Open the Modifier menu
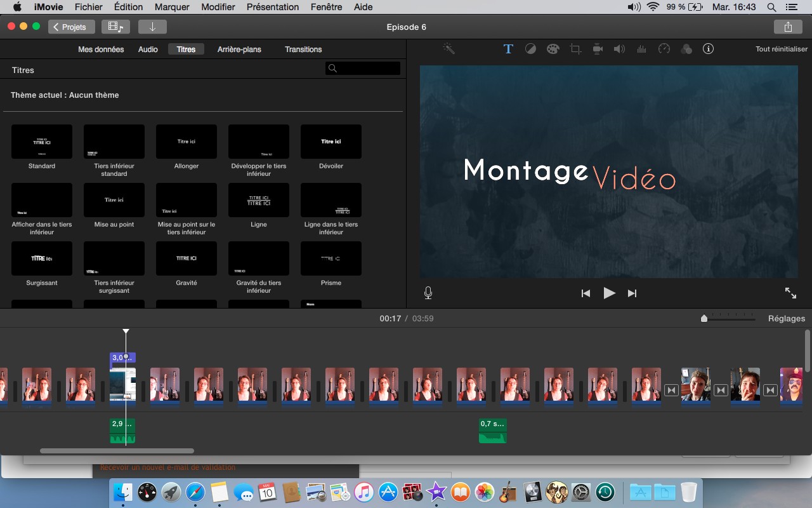812x508 pixels. [x=218, y=7]
